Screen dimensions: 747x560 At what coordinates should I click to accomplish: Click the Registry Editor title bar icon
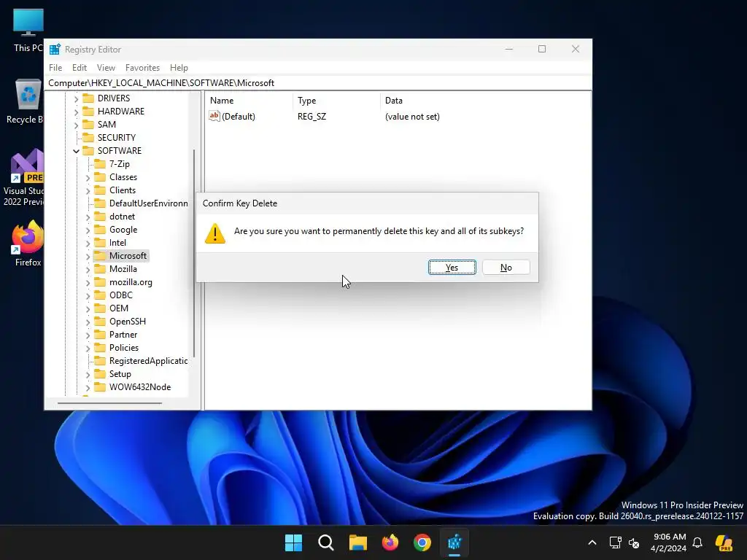point(55,50)
